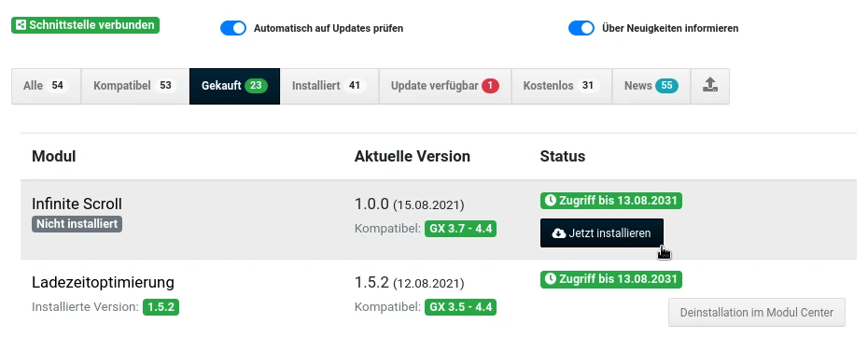Open the Update verfügbar tab
The width and height of the screenshot is (868, 338).
(445, 86)
